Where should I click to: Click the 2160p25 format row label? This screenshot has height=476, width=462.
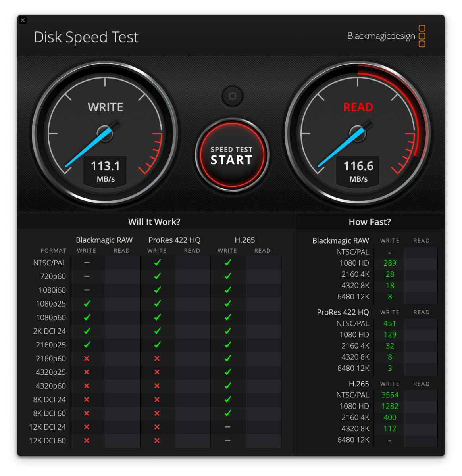pos(51,345)
